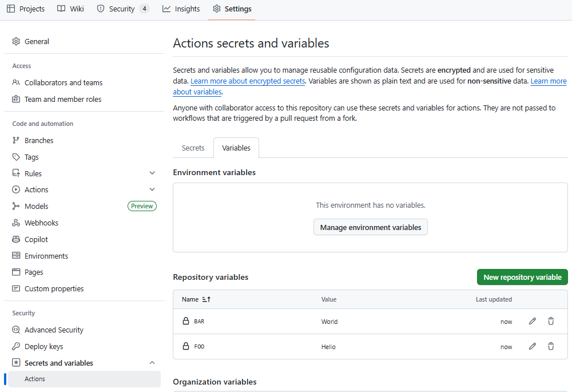Screen dimensions: 572x392
Task: Click the gear icon beside General
Action: pyautogui.click(x=16, y=42)
